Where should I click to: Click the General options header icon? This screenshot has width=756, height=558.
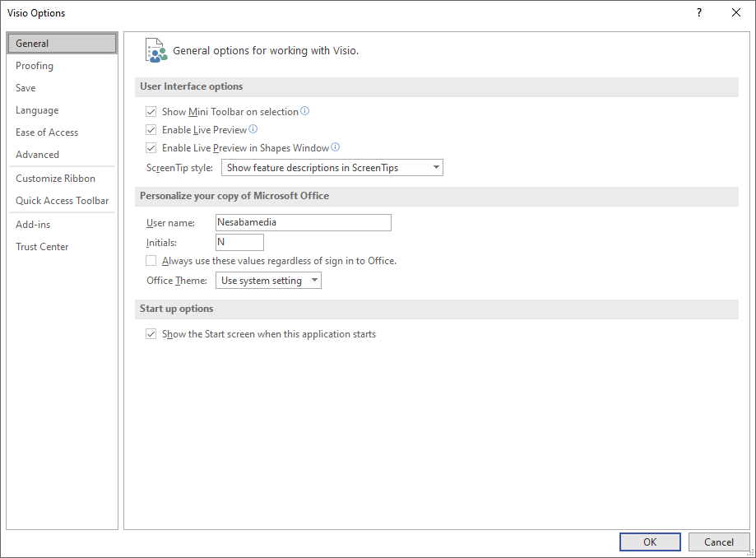tap(155, 50)
